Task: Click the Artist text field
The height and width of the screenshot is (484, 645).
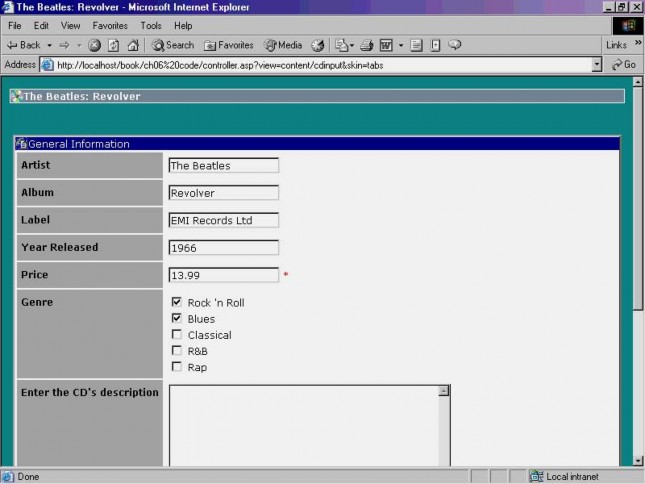Action: pos(223,165)
